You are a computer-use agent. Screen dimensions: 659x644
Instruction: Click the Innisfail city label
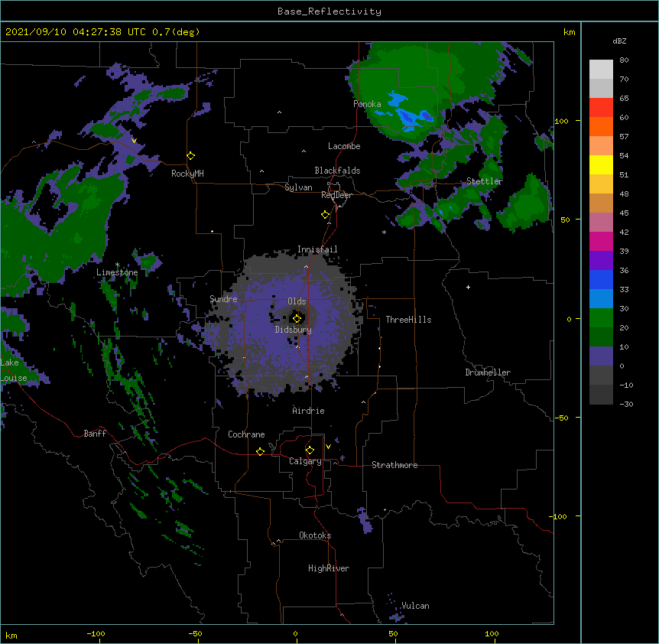[317, 249]
